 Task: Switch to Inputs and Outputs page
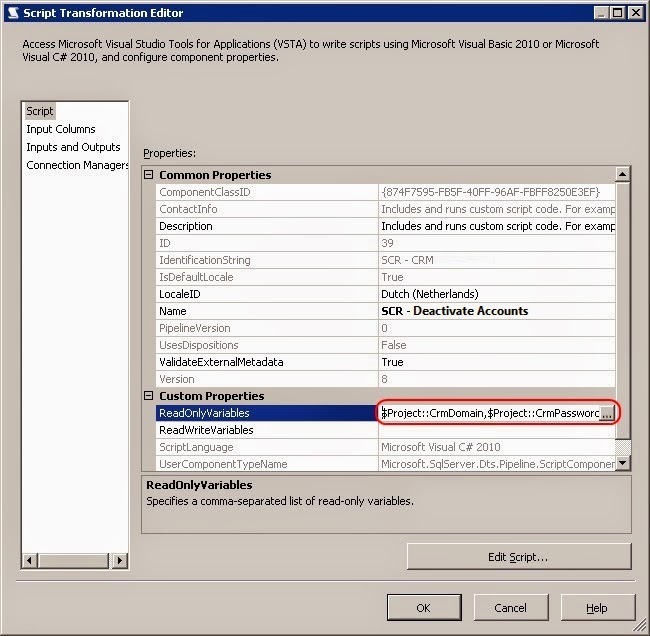tap(73, 147)
